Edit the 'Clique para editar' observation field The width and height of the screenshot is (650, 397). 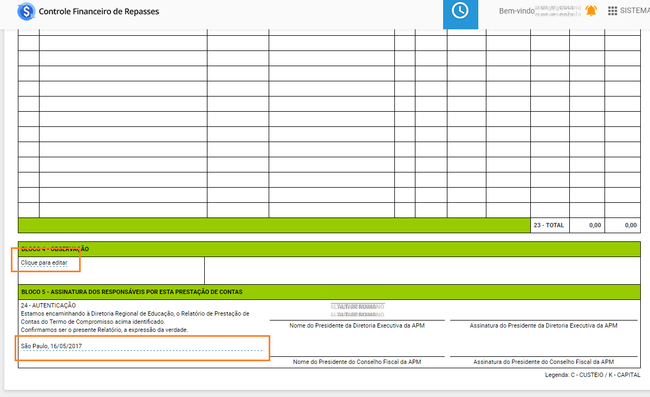click(44, 263)
